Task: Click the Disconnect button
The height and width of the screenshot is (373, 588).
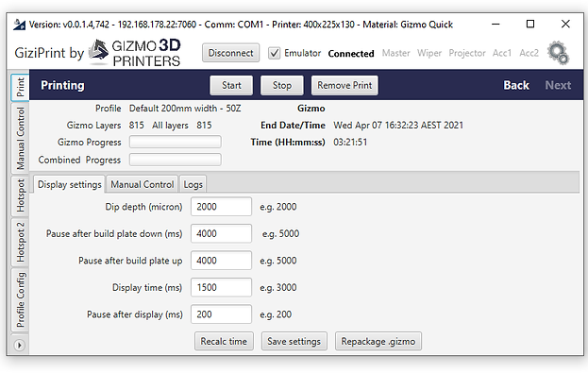Action: point(230,53)
